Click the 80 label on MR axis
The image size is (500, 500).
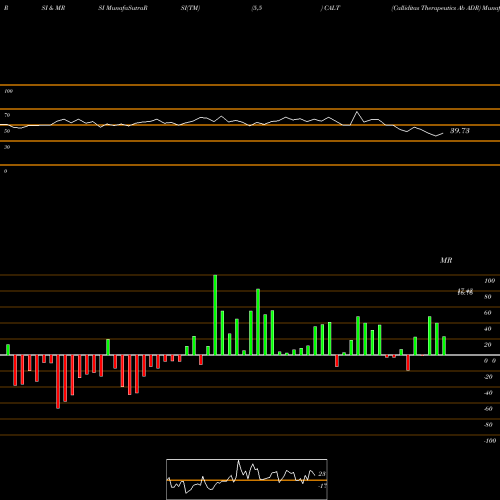pos(488,297)
